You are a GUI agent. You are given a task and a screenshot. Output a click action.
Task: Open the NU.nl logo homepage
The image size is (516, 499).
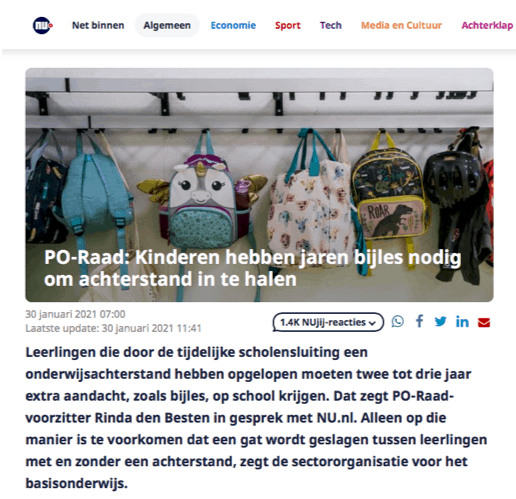click(42, 25)
